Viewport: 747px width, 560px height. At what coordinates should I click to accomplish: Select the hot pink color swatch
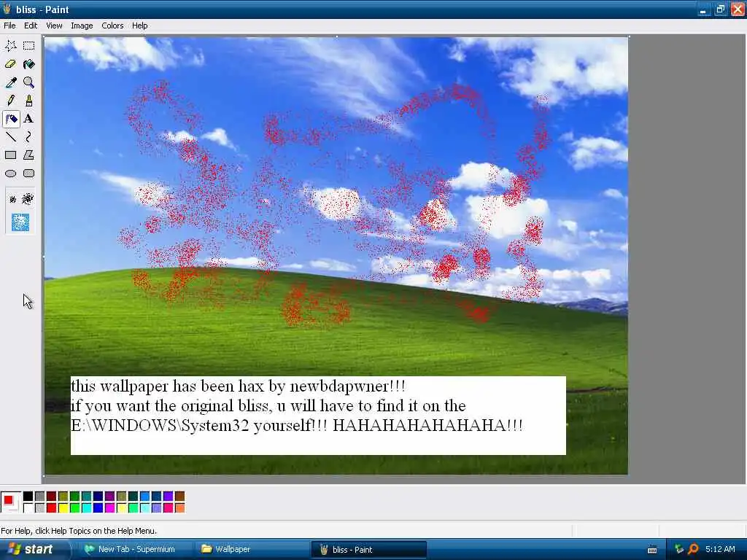tap(169, 508)
